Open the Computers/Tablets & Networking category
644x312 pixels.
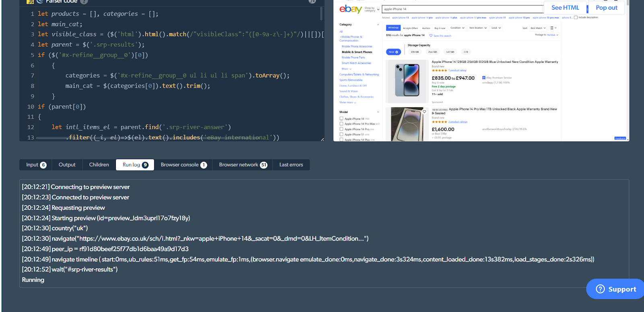pyautogui.click(x=359, y=74)
